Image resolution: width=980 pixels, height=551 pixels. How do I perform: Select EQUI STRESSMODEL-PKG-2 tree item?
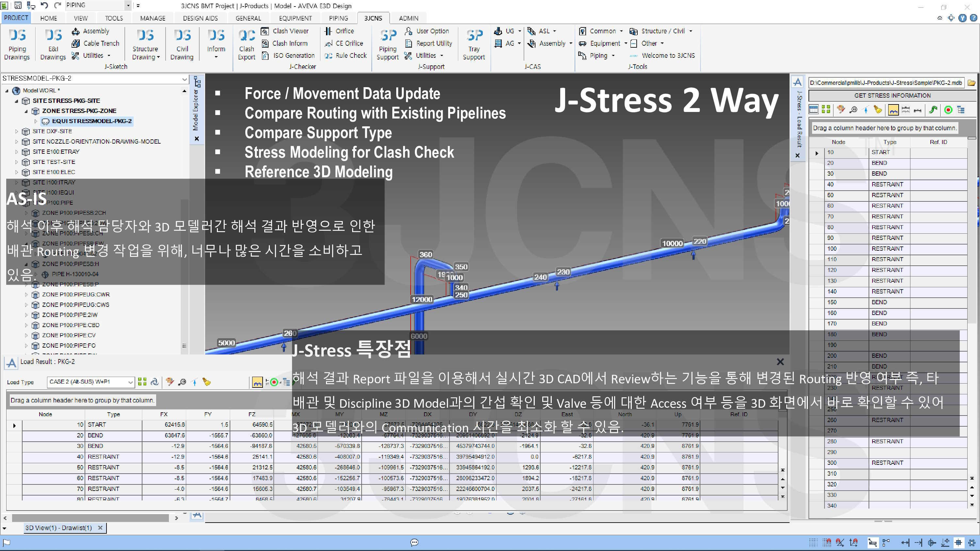87,121
